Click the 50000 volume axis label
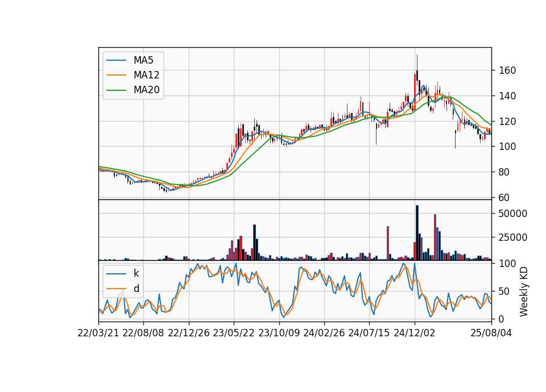The width and height of the screenshot is (546, 392). pos(513,214)
